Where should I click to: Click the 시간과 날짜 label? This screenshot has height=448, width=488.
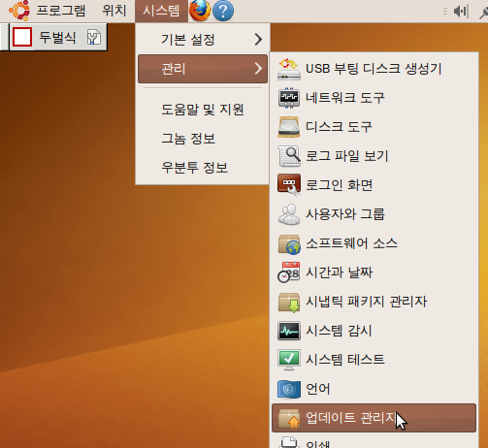point(339,272)
